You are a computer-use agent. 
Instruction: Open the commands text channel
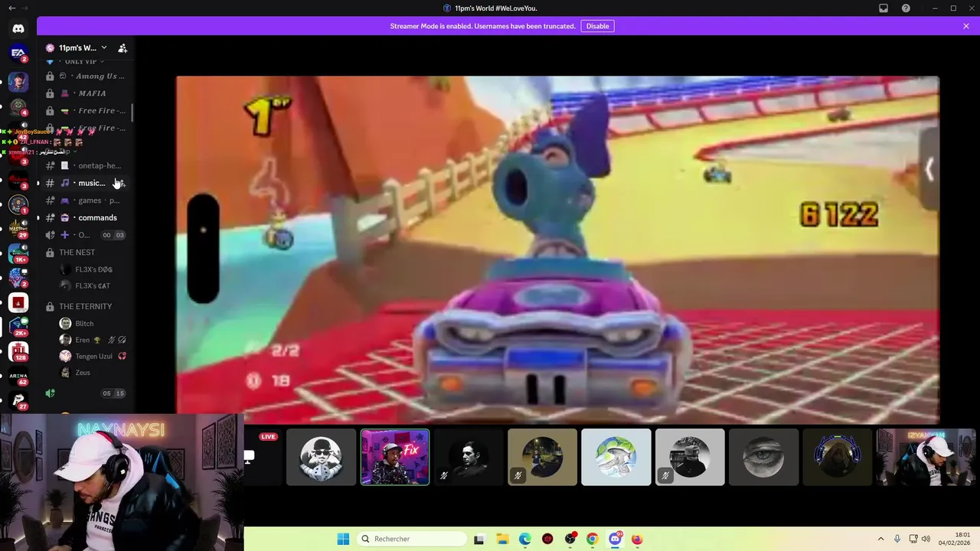(86, 218)
